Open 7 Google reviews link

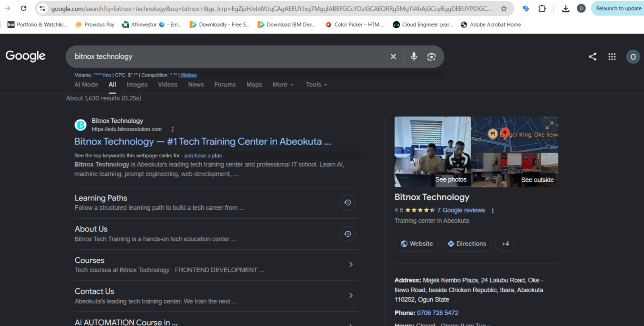(x=461, y=210)
